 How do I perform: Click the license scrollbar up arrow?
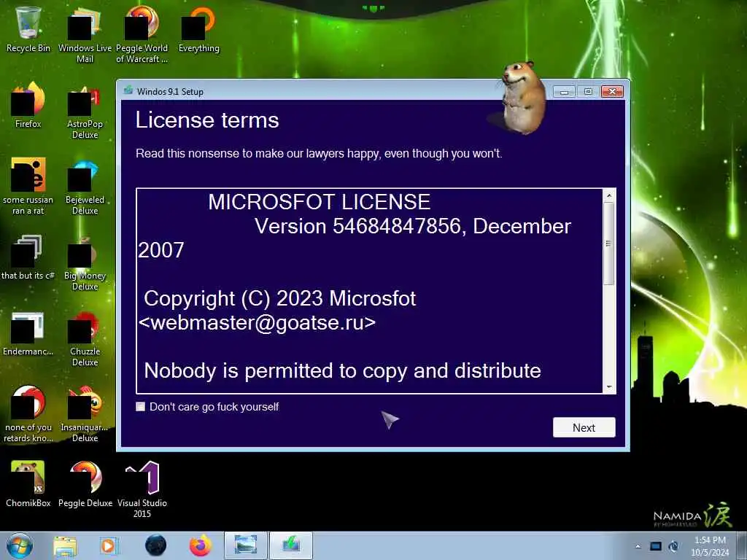[x=609, y=195]
